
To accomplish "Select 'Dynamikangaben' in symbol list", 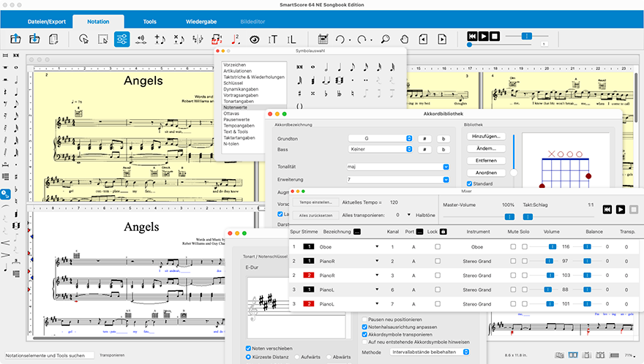I will 242,90.
